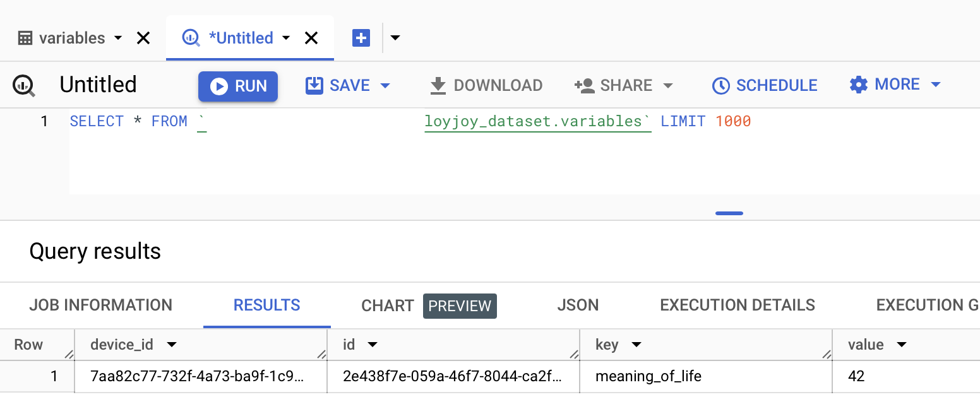The image size is (980, 409).
Task: Click the editor pane resize handle
Action: 729,213
